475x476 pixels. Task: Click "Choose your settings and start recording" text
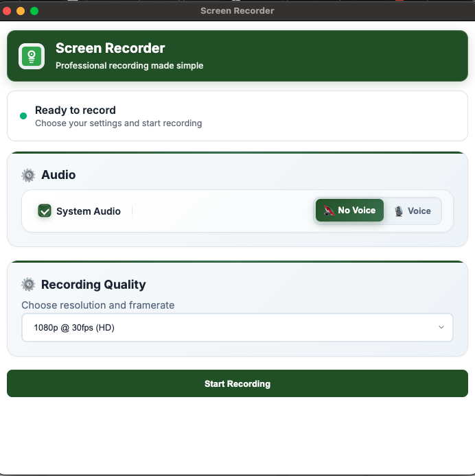(119, 123)
